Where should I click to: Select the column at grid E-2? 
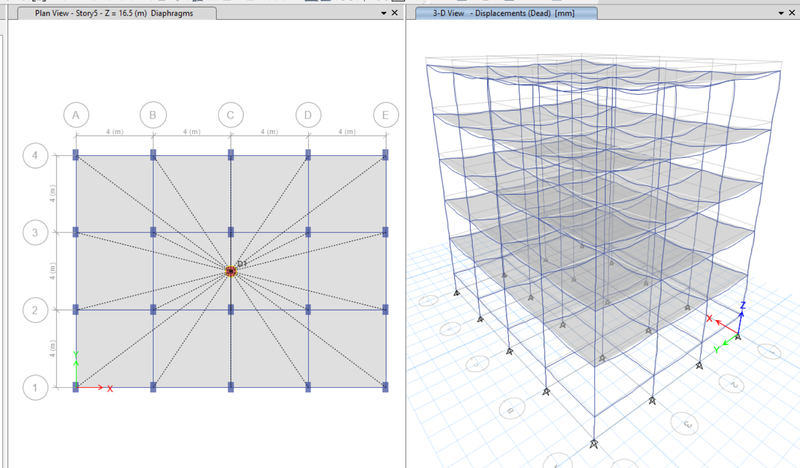click(385, 309)
